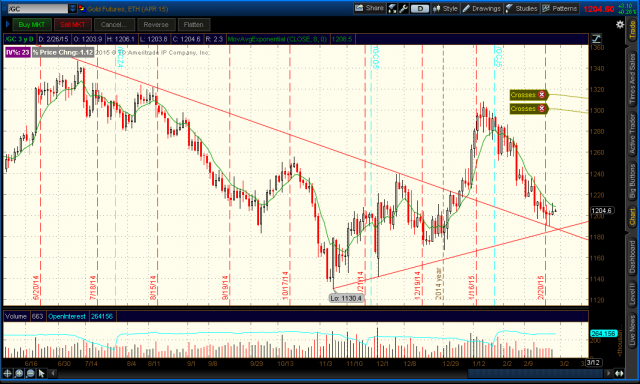Open the symbol selector dropdown arrow
640x384 pixels.
pos(72,9)
